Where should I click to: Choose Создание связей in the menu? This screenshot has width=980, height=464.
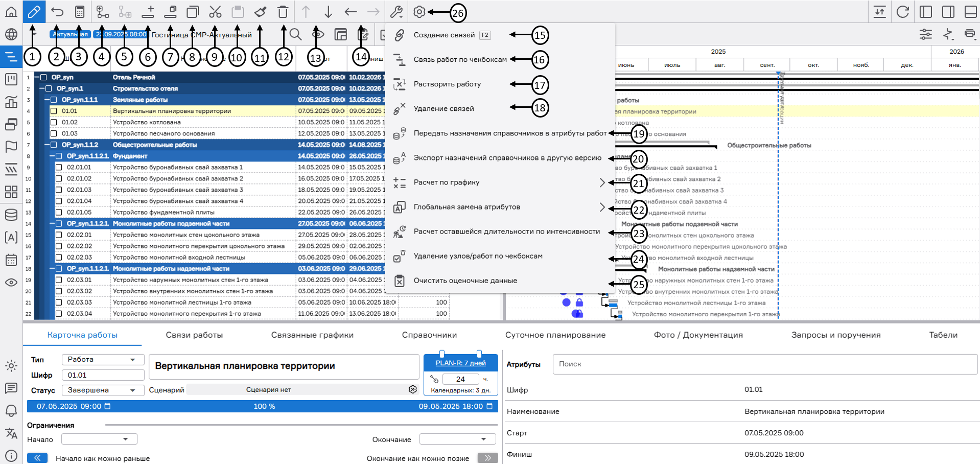(x=444, y=35)
